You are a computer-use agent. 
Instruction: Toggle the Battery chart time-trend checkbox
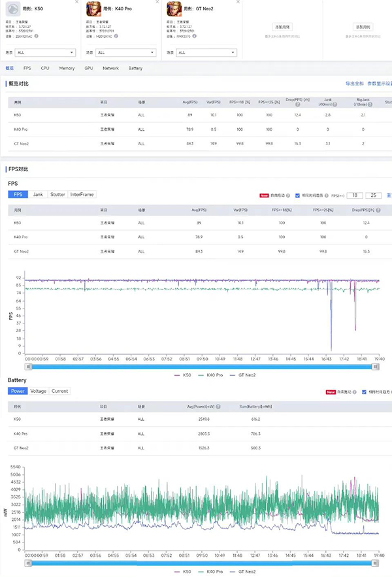[x=364, y=391]
